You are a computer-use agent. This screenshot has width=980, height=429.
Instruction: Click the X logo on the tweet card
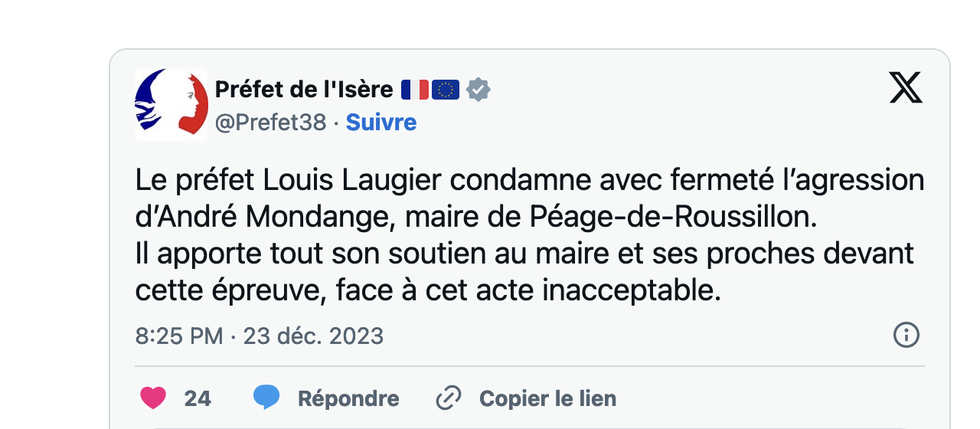906,87
